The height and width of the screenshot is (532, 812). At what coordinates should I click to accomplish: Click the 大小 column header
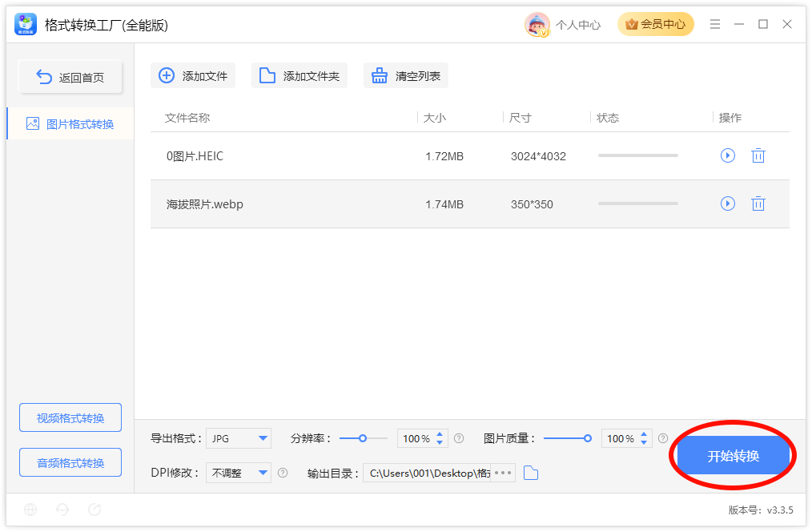(x=435, y=118)
